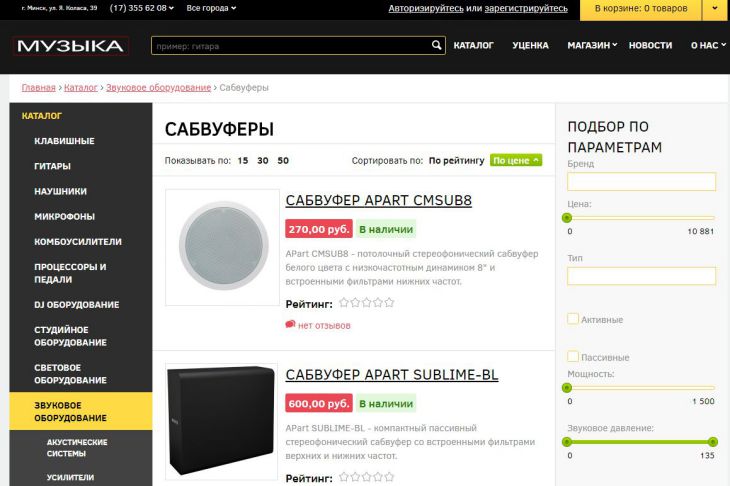Click the Цена slider handle
Image resolution: width=730 pixels, height=486 pixels.
567,217
